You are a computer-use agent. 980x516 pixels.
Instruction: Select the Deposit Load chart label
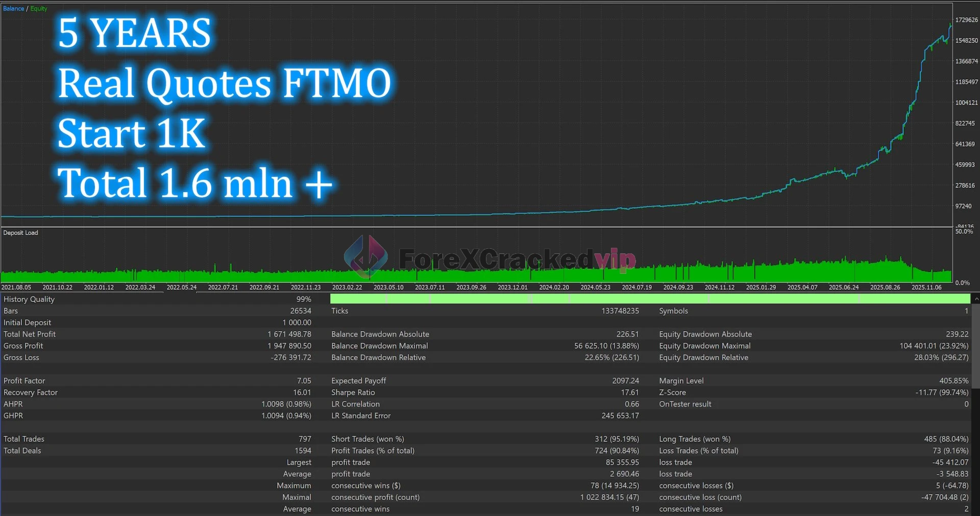point(21,233)
